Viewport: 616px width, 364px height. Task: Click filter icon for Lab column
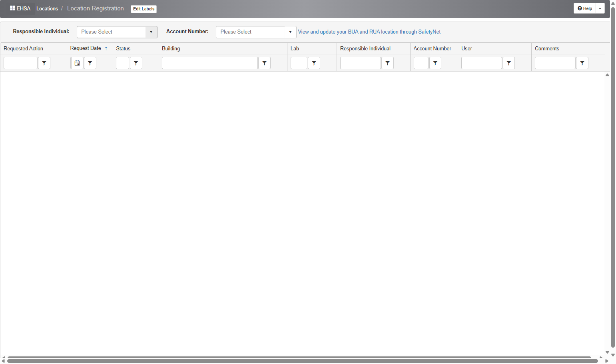[x=314, y=63]
